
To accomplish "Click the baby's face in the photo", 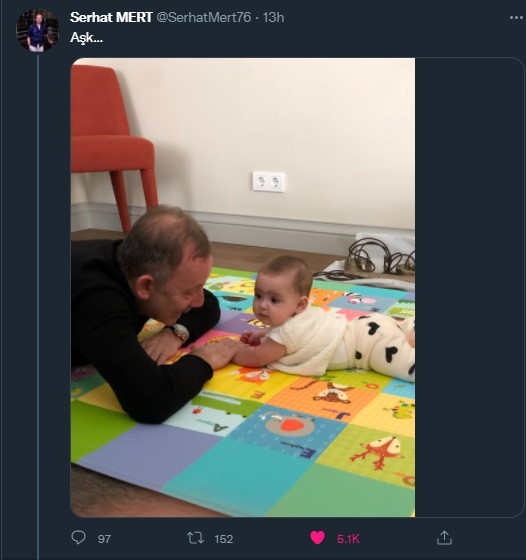I will 274,300.
